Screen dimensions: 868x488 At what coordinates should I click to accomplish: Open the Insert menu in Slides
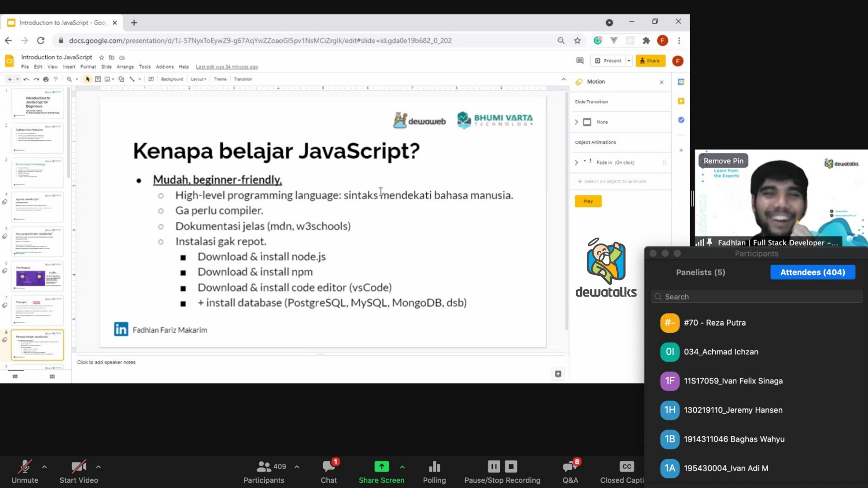[69, 67]
